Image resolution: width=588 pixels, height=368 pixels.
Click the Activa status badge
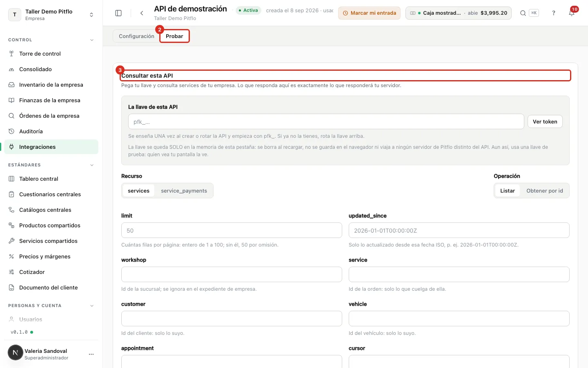pyautogui.click(x=248, y=10)
